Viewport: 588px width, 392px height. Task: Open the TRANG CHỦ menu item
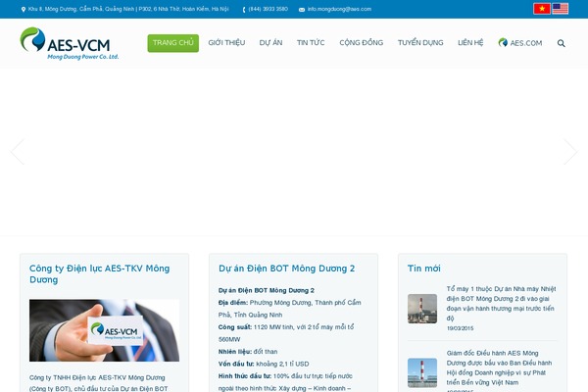click(x=172, y=43)
